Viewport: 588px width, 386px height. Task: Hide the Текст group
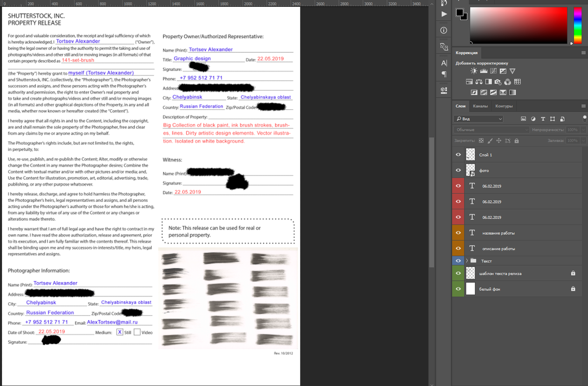[458, 261]
